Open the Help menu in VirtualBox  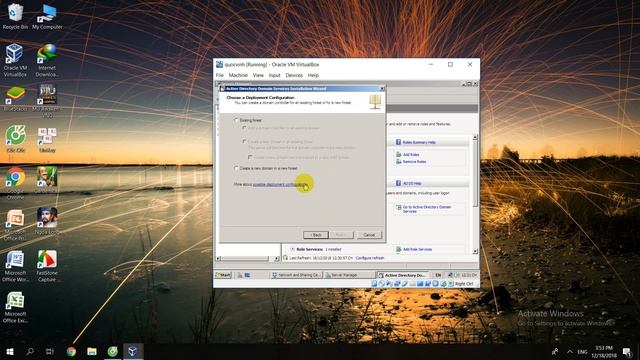pos(313,75)
